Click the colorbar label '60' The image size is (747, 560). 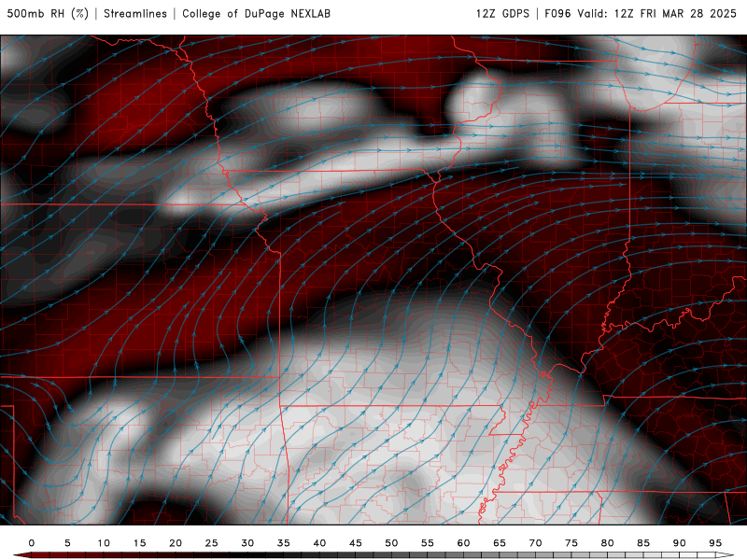coord(463,543)
